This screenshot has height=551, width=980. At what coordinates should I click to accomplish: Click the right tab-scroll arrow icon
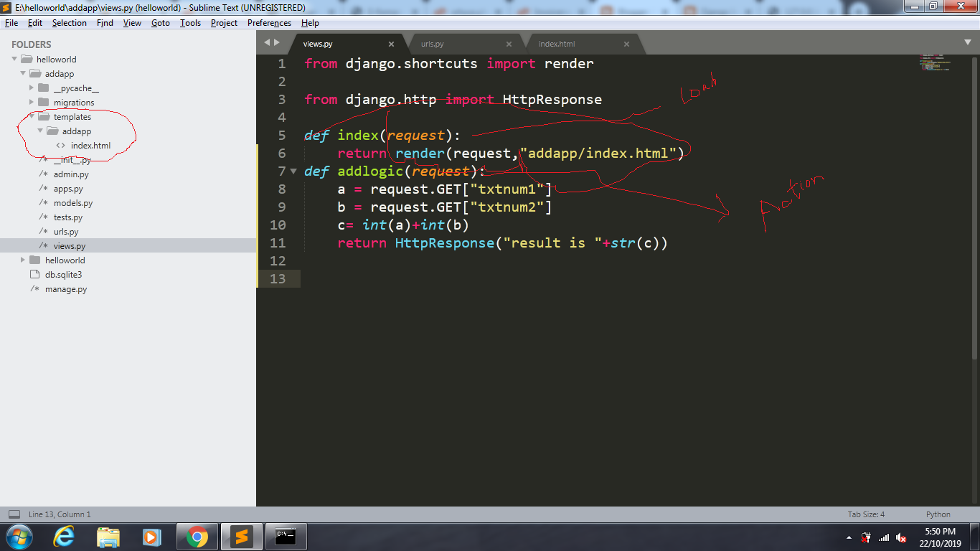click(276, 42)
